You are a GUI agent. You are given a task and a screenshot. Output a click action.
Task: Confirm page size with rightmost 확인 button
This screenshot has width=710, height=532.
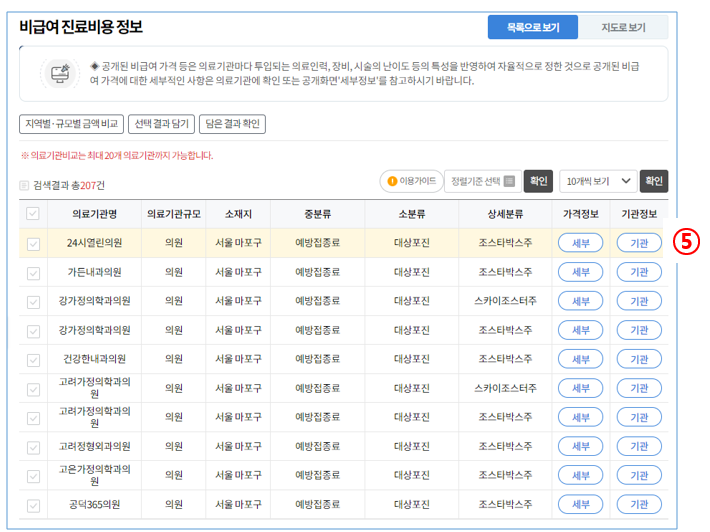click(654, 181)
